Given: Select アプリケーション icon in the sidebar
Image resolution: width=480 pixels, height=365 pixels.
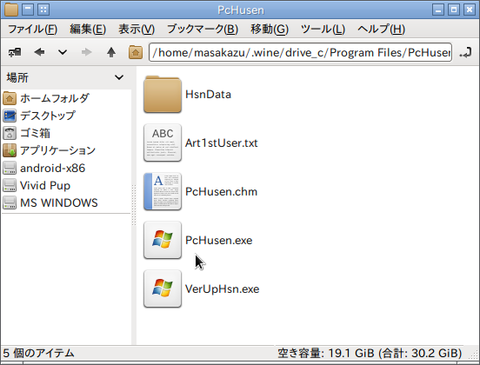Looking at the screenshot, I should click(x=10, y=150).
